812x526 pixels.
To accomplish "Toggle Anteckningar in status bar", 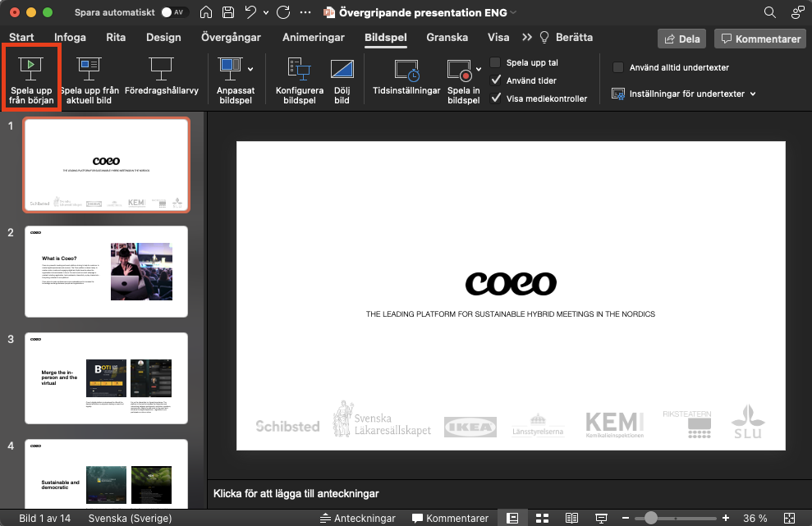I will coord(357,518).
